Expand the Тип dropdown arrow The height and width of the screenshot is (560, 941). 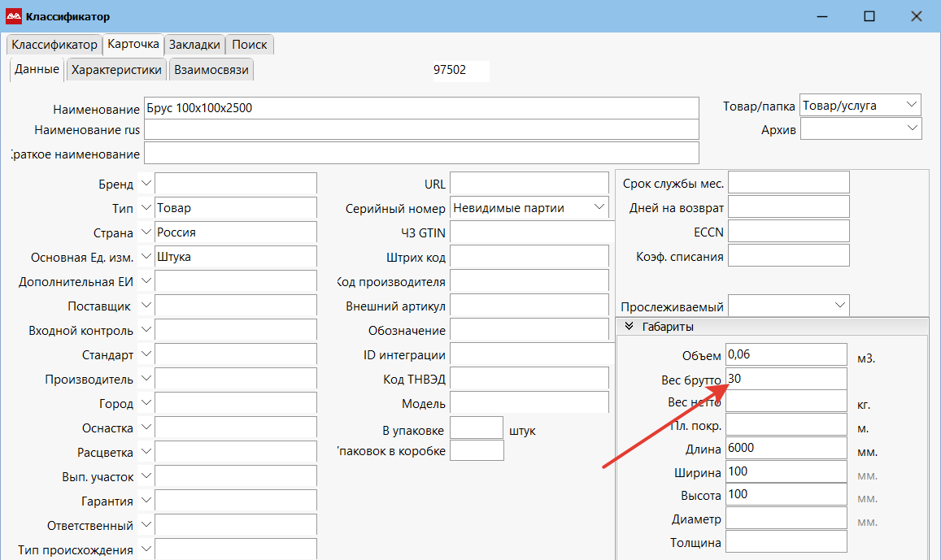coord(146,208)
